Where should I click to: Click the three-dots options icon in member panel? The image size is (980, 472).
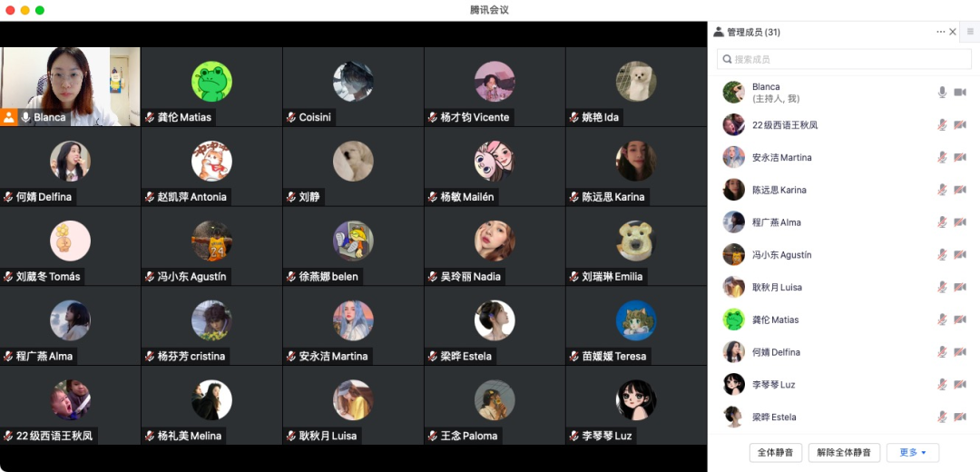coord(940,32)
